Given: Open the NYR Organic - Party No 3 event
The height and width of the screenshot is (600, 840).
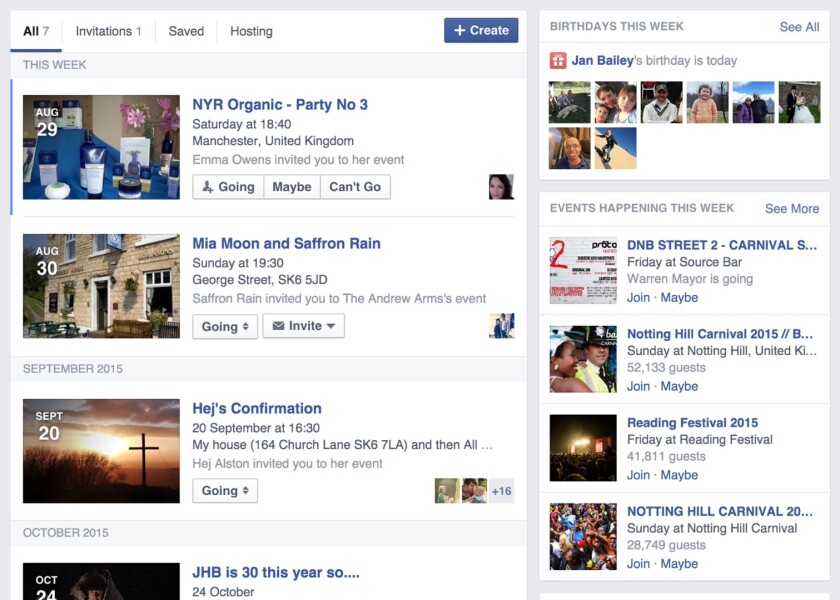Looking at the screenshot, I should (279, 104).
